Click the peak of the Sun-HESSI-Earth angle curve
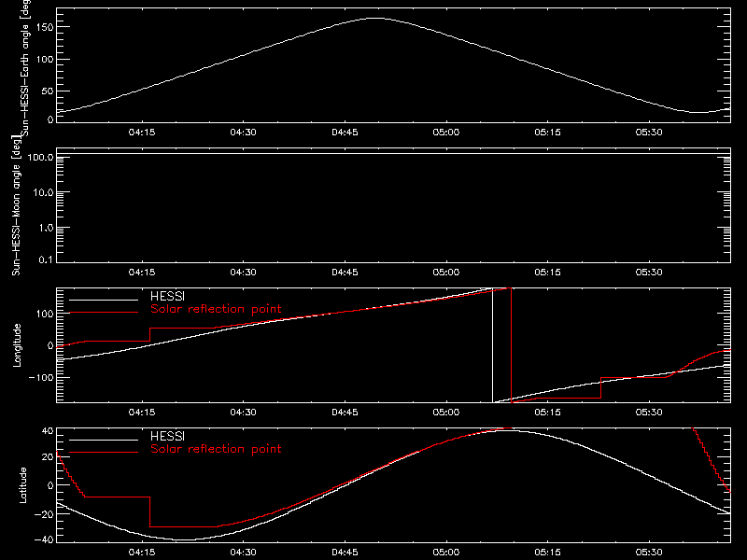Image resolution: width=747 pixels, height=560 pixels. 376,18
